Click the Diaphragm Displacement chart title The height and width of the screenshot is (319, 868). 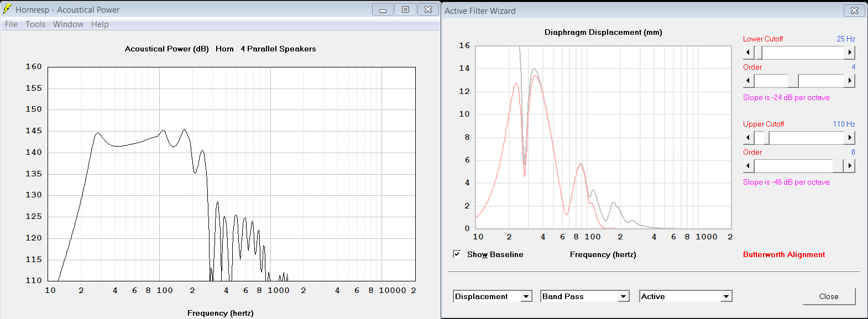tap(603, 32)
